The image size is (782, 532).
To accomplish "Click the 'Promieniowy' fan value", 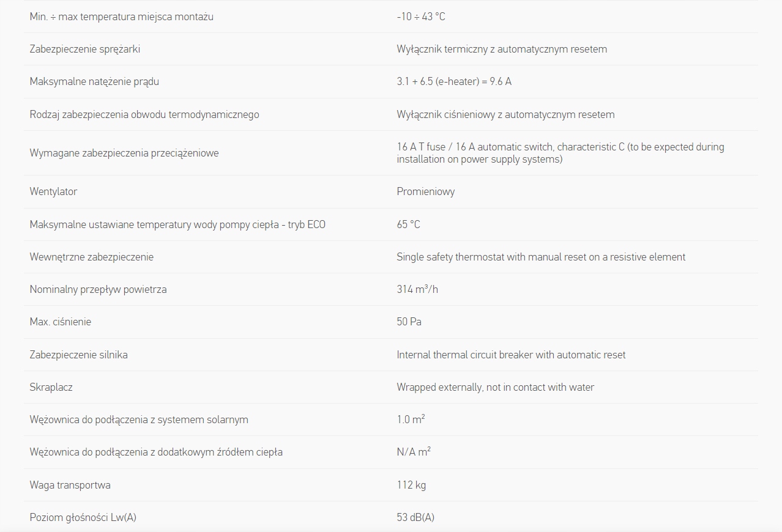I will [425, 191].
